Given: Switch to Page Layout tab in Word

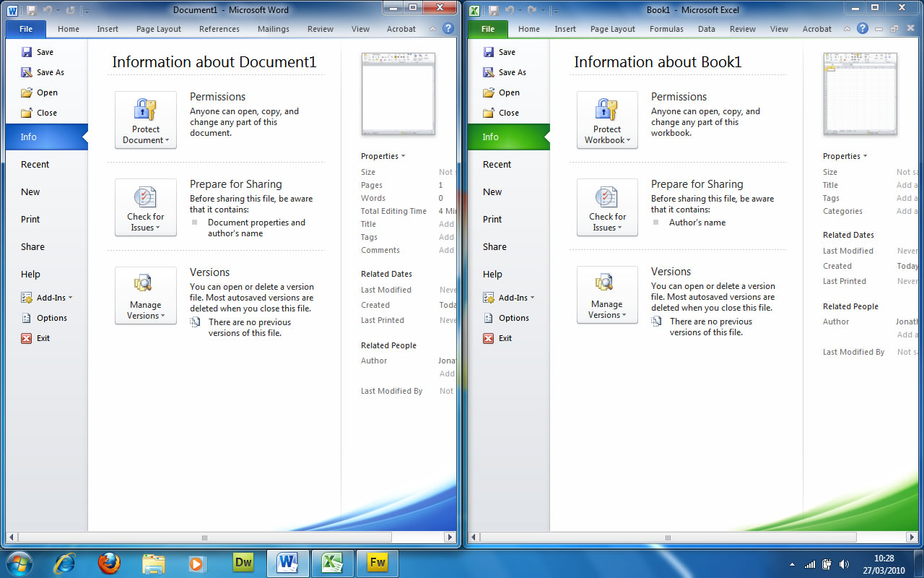Looking at the screenshot, I should click(159, 29).
